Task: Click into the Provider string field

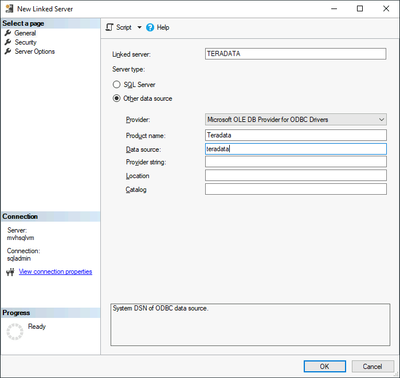Action: 296,162
